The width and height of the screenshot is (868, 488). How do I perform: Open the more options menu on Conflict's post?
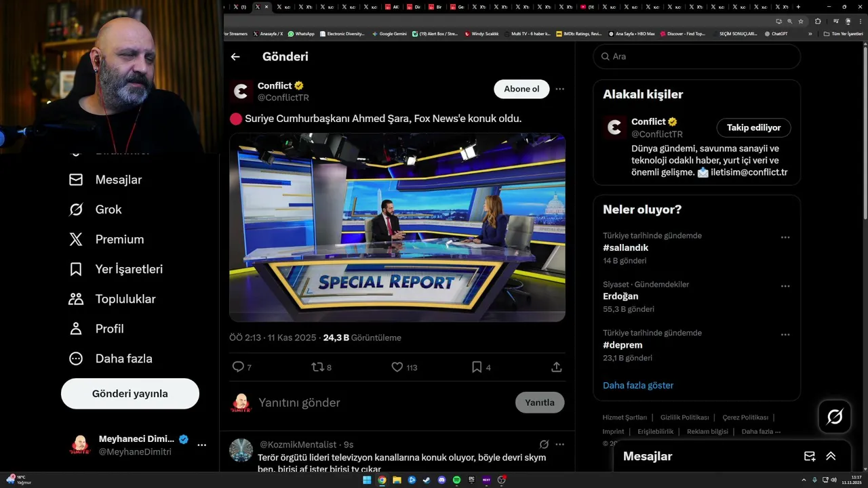pos(559,89)
